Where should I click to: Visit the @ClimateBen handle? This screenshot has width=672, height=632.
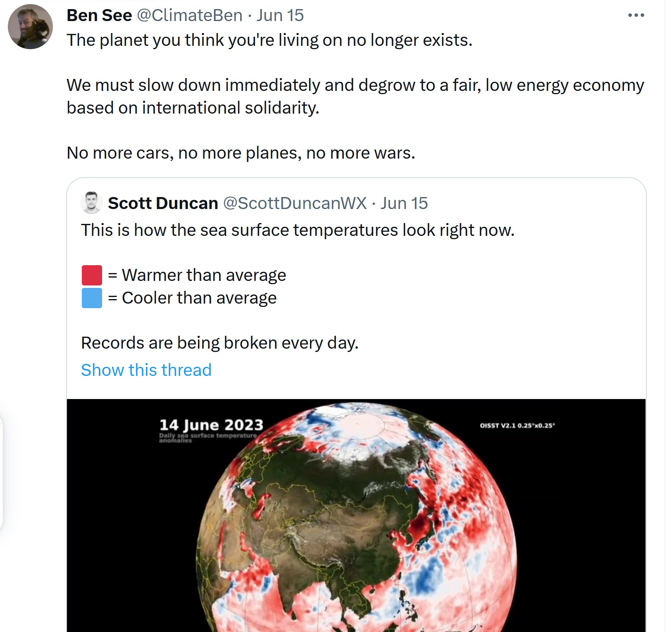[189, 16]
